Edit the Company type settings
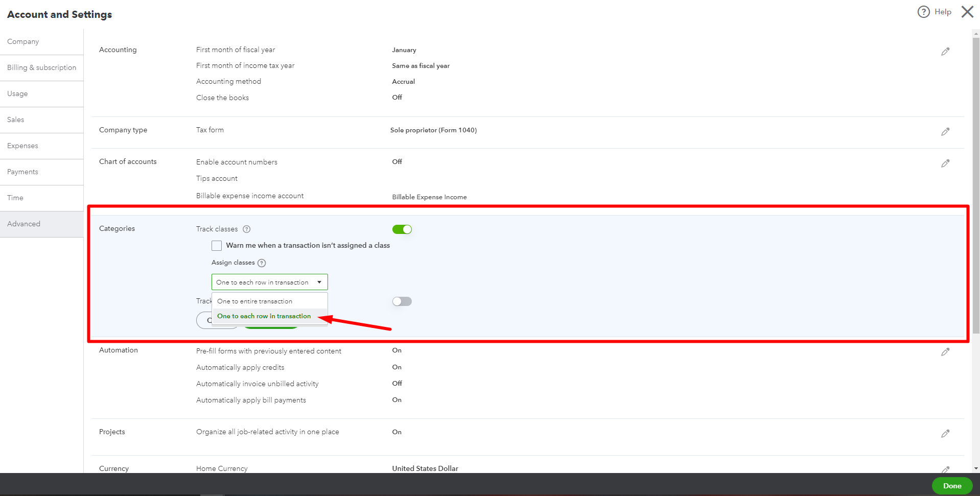The image size is (980, 496). click(945, 132)
